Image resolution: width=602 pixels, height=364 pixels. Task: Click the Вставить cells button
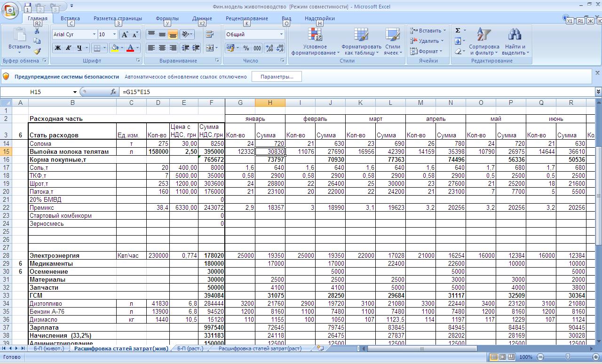(428, 31)
